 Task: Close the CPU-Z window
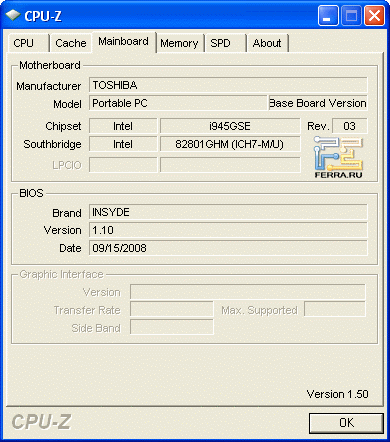tap(375, 16)
